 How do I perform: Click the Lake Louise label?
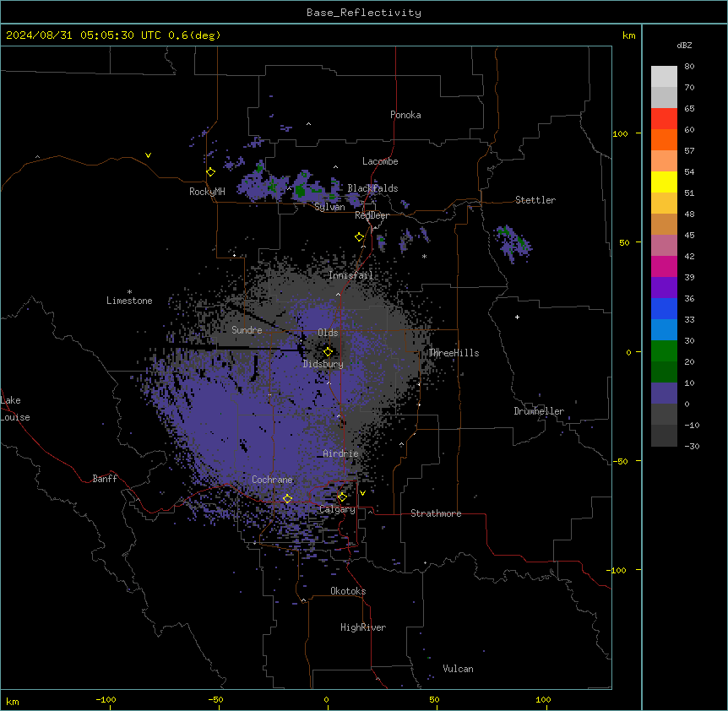click(x=15, y=409)
